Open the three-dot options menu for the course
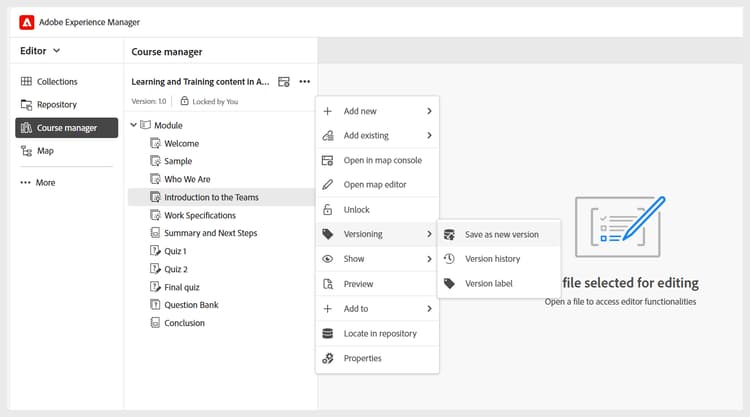This screenshot has width=750, height=417. 304,81
